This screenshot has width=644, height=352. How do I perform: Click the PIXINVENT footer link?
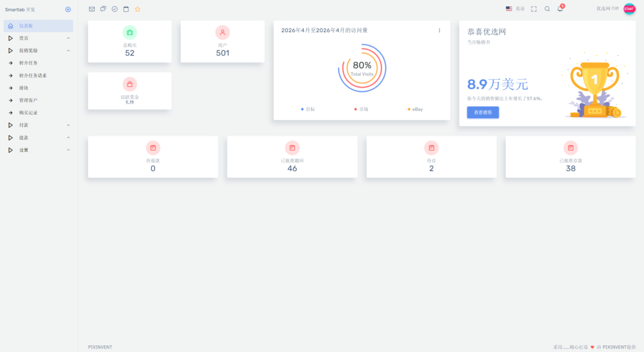tap(100, 347)
